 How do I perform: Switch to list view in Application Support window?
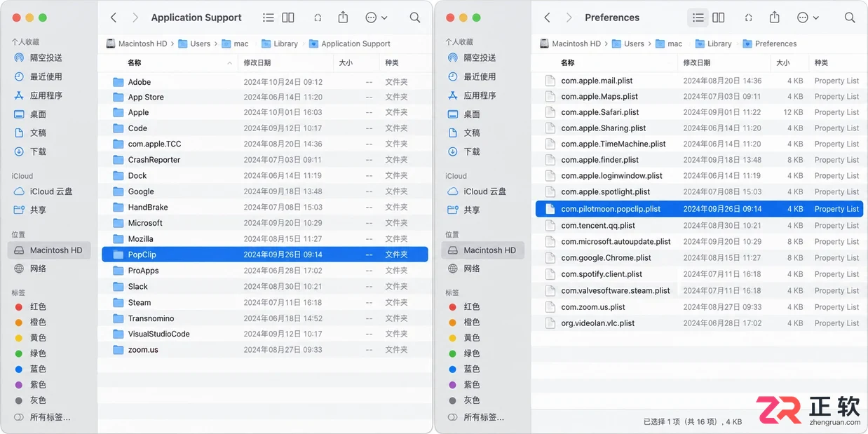(268, 18)
